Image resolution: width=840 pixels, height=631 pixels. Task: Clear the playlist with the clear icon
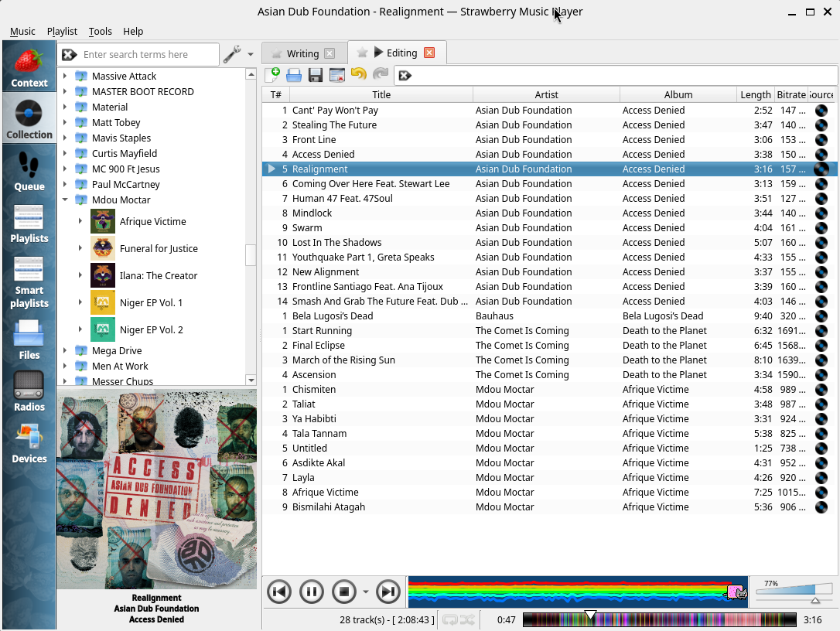337,75
